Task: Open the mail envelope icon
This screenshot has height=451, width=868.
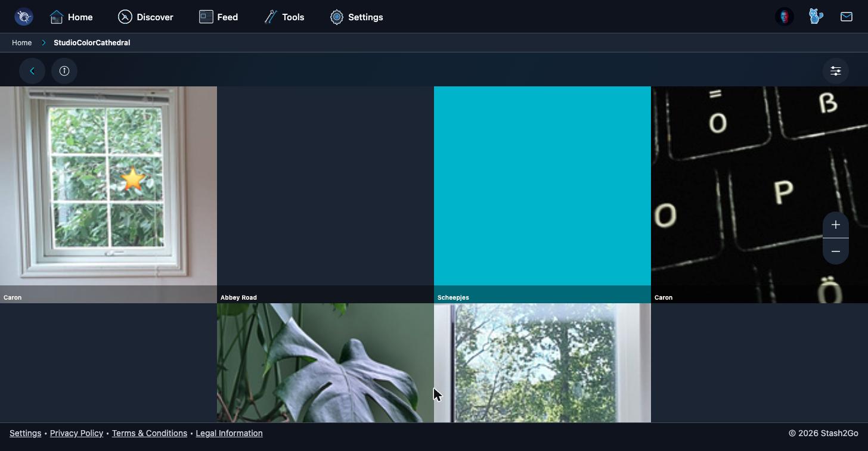Action: click(847, 17)
